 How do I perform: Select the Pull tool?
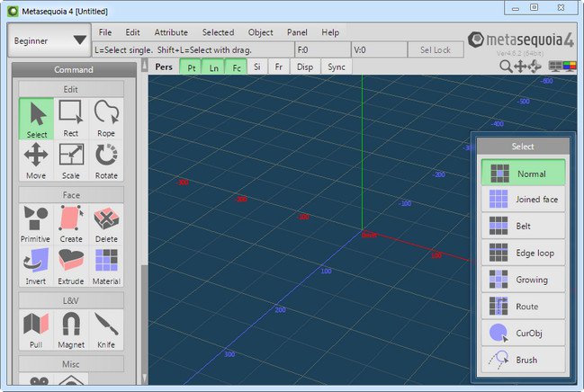click(x=35, y=330)
